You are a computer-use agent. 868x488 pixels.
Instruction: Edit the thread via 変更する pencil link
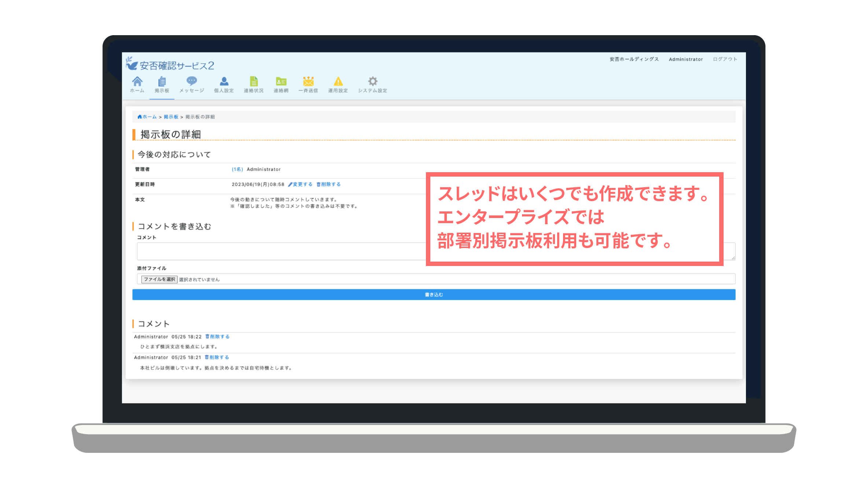[x=300, y=184]
